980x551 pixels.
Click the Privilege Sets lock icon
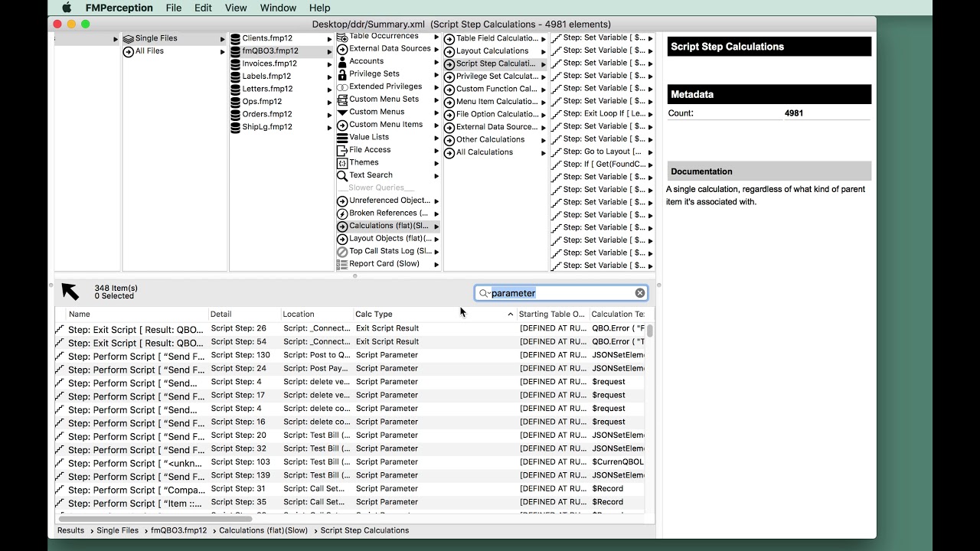pos(342,74)
